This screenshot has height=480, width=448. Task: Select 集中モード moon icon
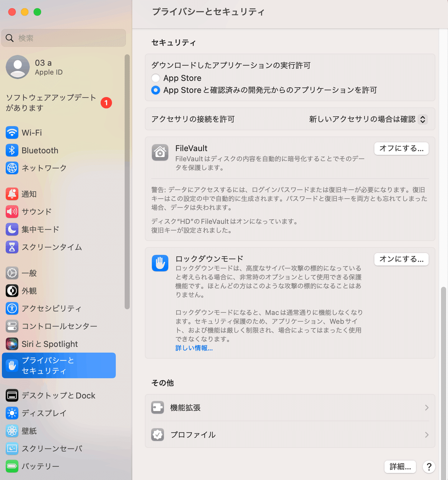pyautogui.click(x=12, y=229)
